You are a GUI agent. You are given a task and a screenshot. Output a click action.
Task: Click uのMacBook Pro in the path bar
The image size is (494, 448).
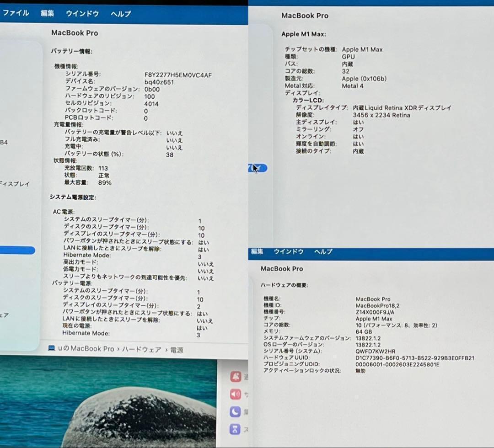pos(86,349)
